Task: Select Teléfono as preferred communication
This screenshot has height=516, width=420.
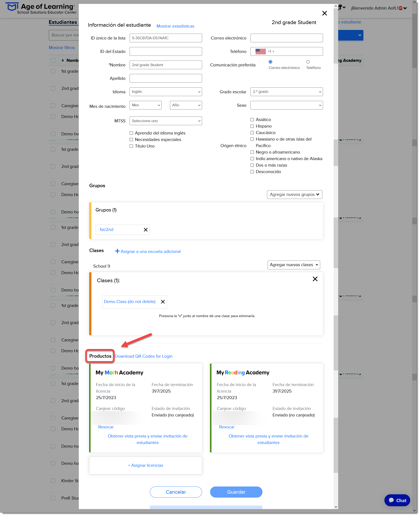Action: [x=308, y=62]
